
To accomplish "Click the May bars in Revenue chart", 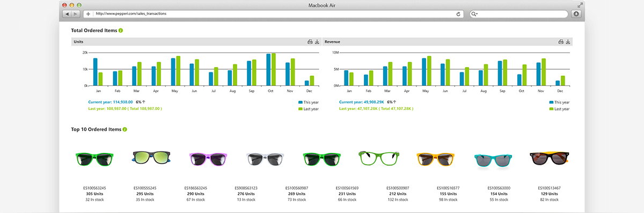I will coord(427,71).
